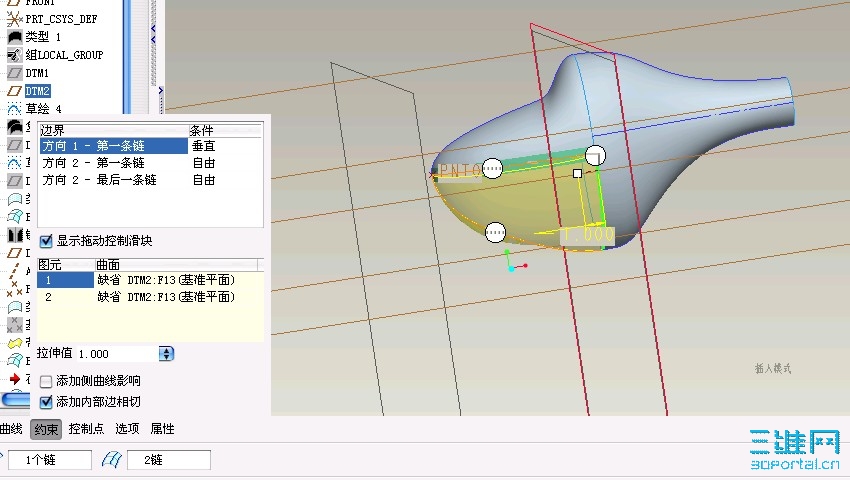Image resolution: width=850 pixels, height=480 pixels.
Task: Select DTM1 in the model tree
Action: (x=37, y=73)
